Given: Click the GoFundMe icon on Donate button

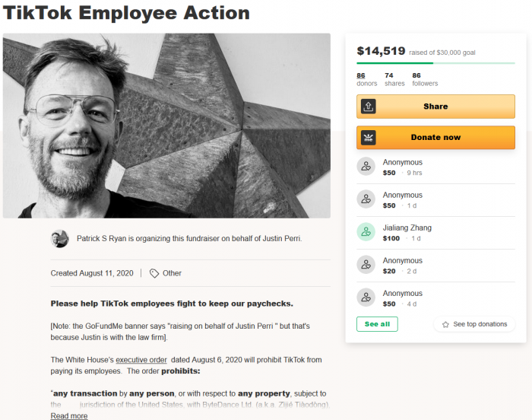Looking at the screenshot, I should pyautogui.click(x=369, y=138).
